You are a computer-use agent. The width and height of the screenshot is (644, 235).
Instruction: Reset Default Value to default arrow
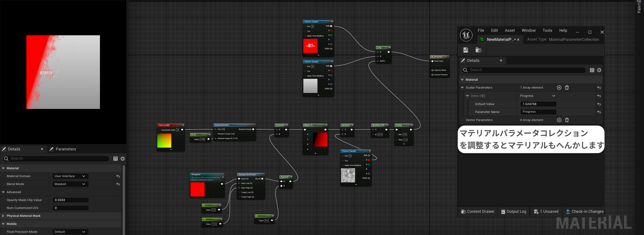(599, 104)
